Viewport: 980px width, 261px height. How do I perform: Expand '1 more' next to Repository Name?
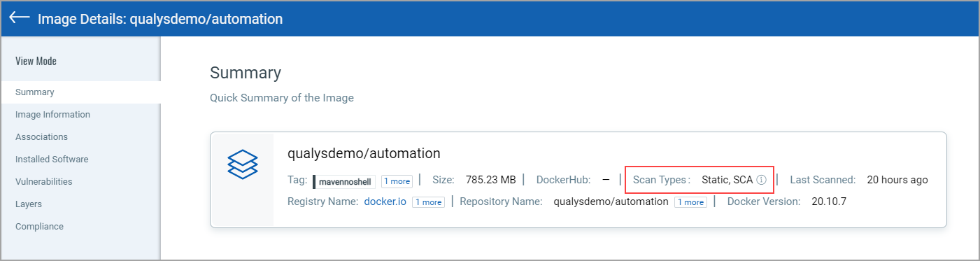click(x=690, y=202)
